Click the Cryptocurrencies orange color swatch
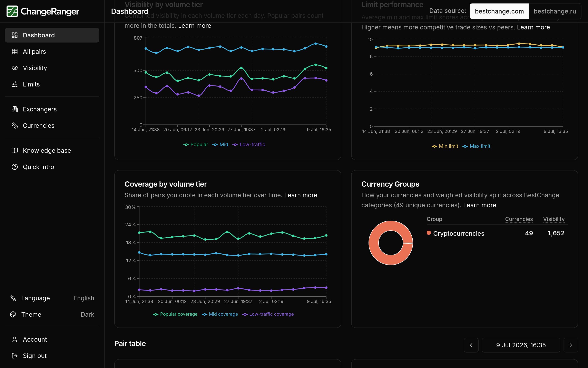Image resolution: width=588 pixels, height=368 pixels. tap(429, 233)
